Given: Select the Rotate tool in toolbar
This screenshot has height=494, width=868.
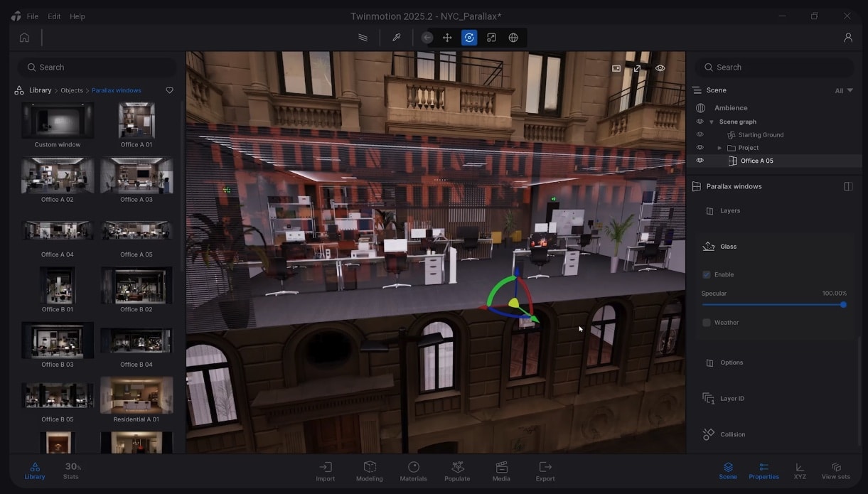Looking at the screenshot, I should tap(469, 38).
